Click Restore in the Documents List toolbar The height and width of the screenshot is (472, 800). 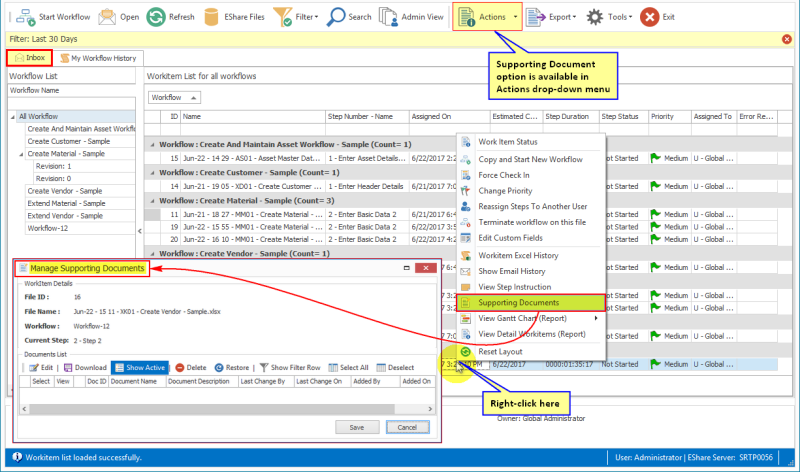(x=231, y=367)
